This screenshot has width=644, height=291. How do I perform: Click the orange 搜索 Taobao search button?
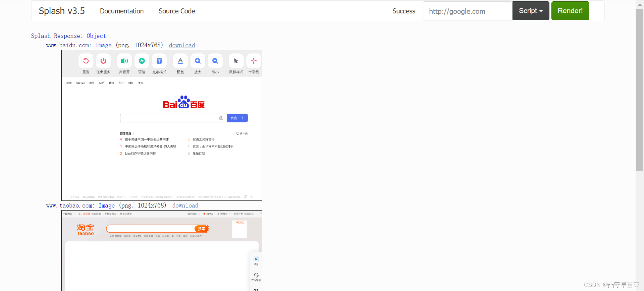coord(202,229)
